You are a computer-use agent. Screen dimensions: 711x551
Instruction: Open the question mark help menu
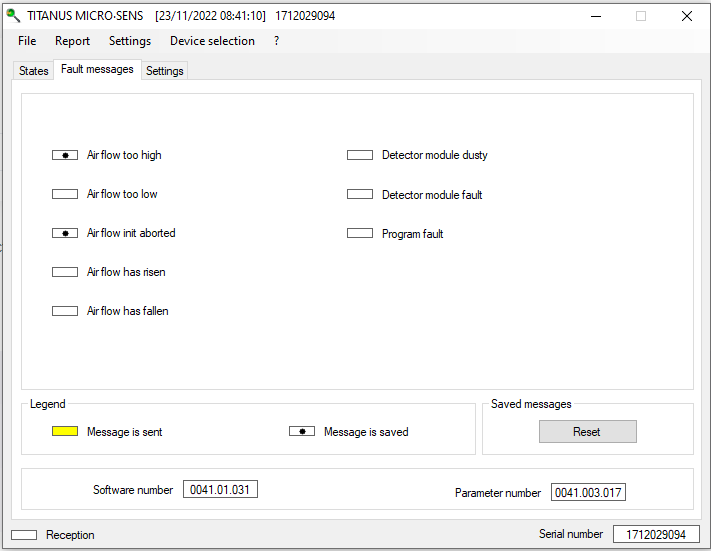[277, 41]
